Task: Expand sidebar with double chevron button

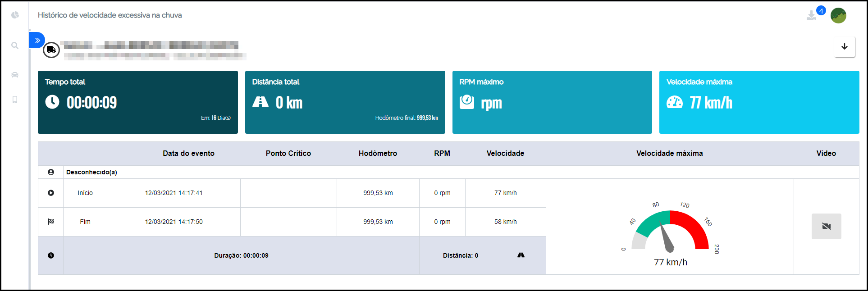Action: pyautogui.click(x=37, y=40)
